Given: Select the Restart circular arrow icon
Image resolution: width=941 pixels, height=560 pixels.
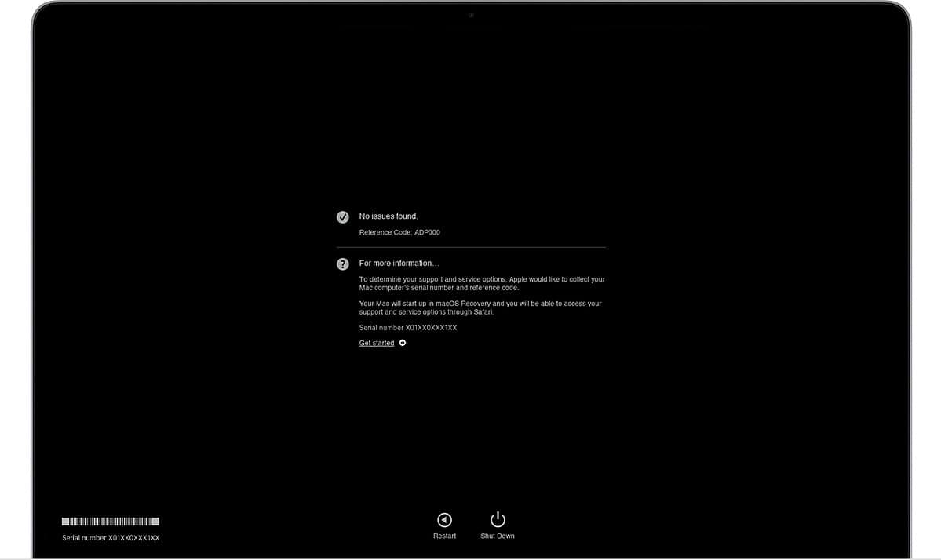Looking at the screenshot, I should click(x=444, y=519).
